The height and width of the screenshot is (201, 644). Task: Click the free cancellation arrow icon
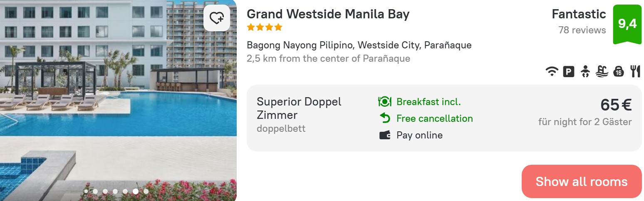point(385,118)
